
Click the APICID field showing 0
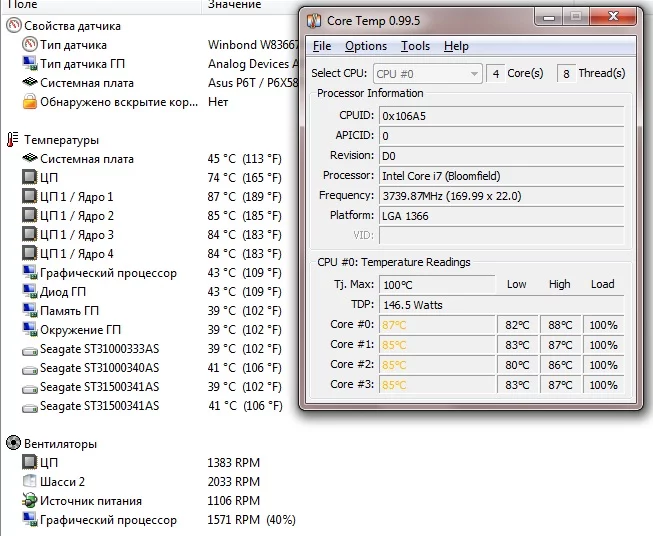click(x=501, y=136)
